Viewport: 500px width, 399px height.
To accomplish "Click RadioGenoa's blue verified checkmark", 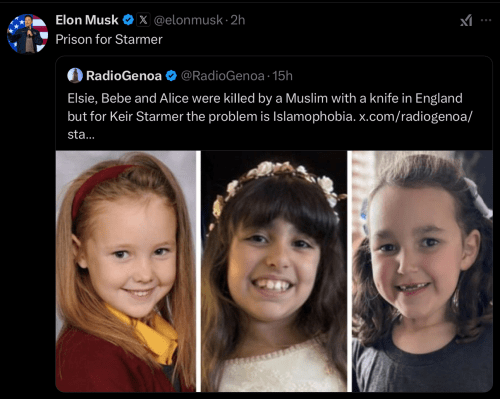I will click(171, 76).
